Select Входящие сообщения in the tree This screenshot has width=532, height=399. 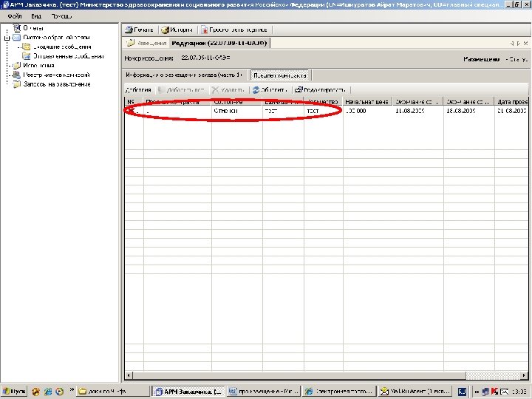coord(62,47)
